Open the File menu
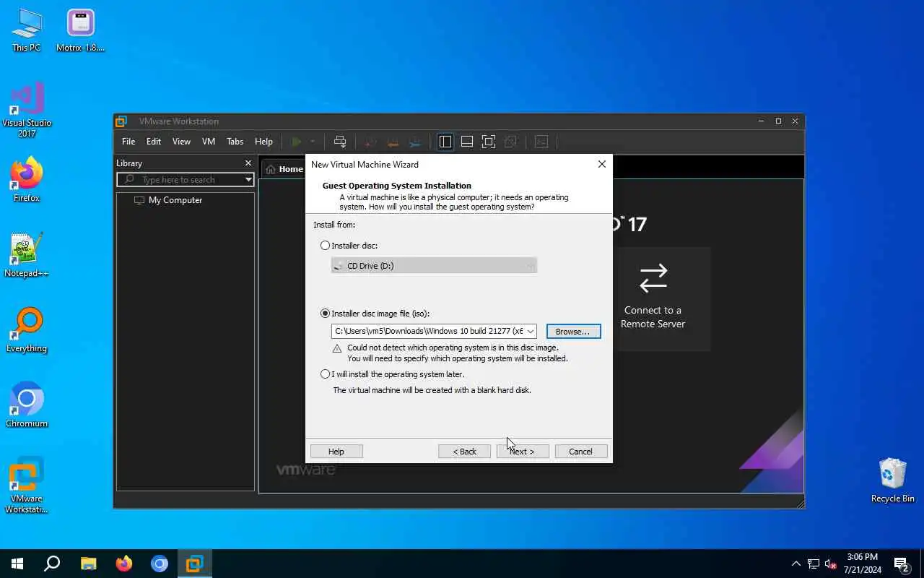Screen dimensions: 924x578 tap(128, 142)
